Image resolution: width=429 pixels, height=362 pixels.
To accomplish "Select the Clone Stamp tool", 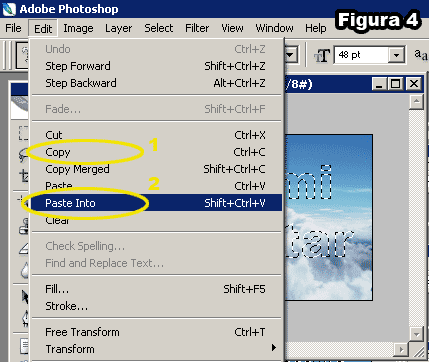I will click(24, 228).
